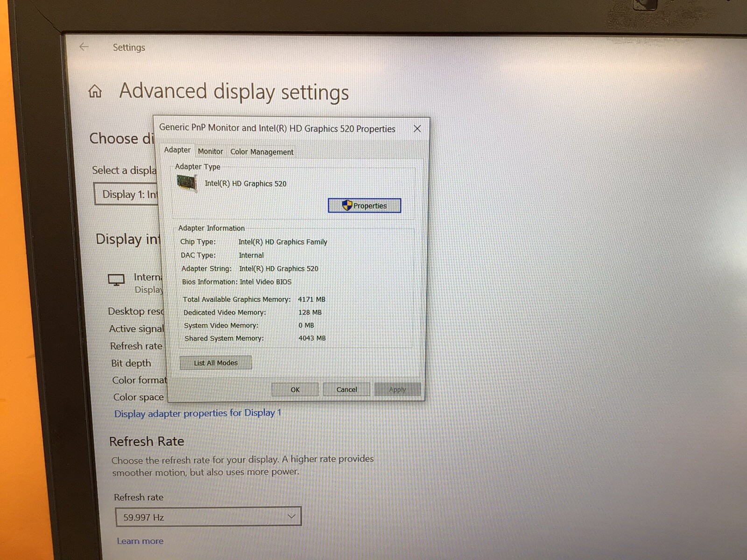747x560 pixels.
Task: Click the 4171 MB total graphics memory value
Action: 311,299
